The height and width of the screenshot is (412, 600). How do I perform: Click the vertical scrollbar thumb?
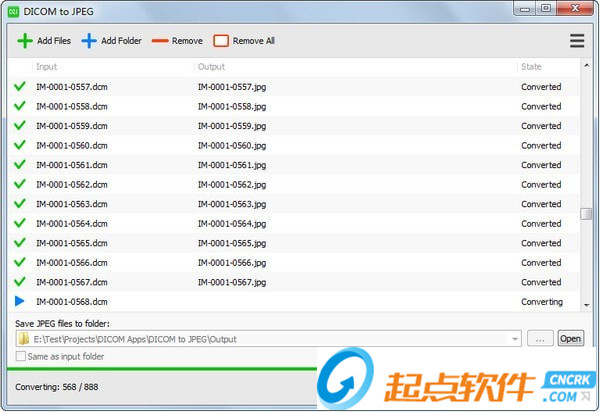pyautogui.click(x=586, y=214)
